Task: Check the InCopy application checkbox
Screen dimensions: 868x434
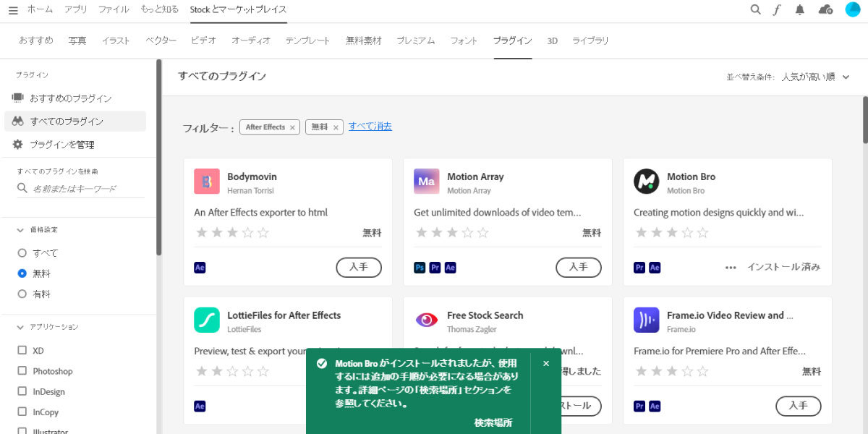Action: point(22,412)
